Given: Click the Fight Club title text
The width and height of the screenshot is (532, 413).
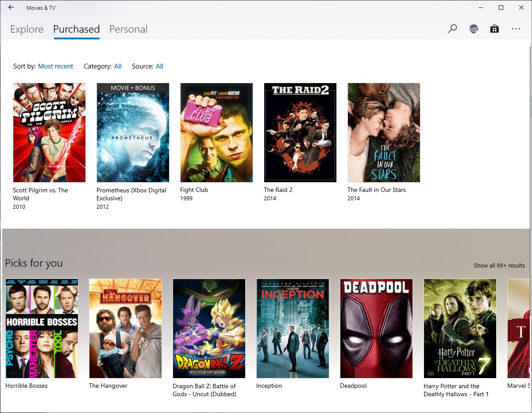Looking at the screenshot, I should 194,190.
